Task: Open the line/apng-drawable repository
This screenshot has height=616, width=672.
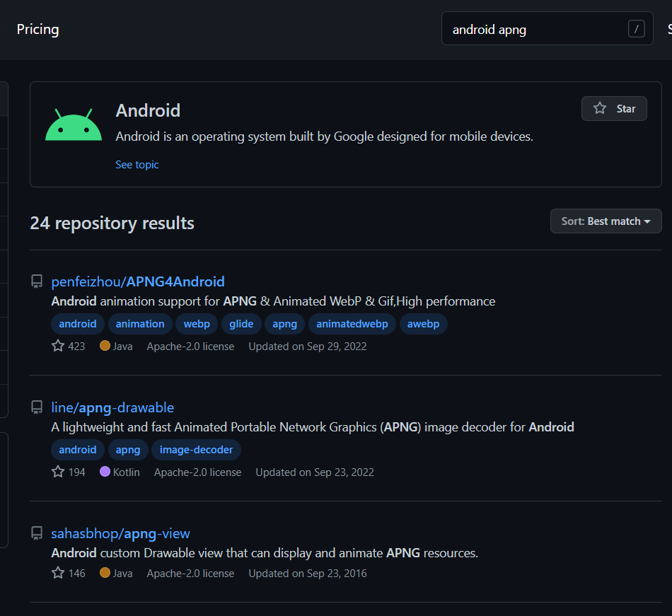Action: pyautogui.click(x=112, y=407)
